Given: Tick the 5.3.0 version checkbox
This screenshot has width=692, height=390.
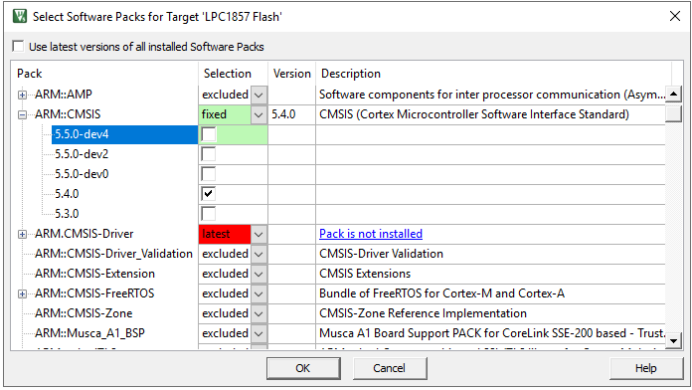Looking at the screenshot, I should point(208,214).
